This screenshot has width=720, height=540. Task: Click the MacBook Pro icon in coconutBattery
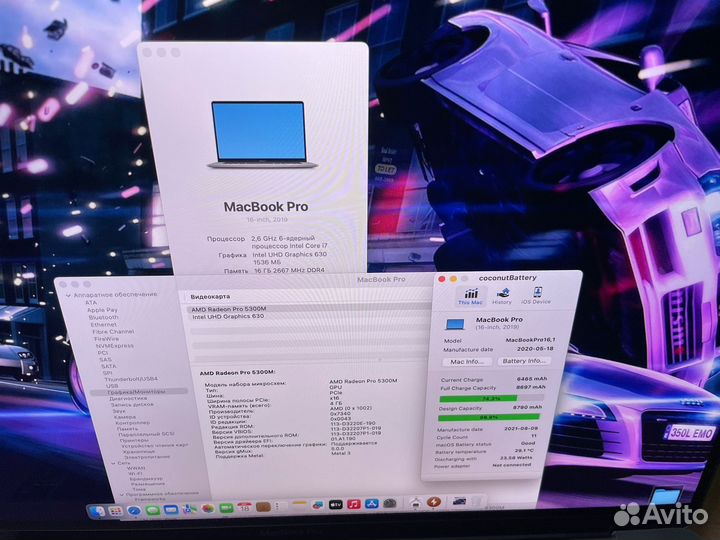point(455,324)
